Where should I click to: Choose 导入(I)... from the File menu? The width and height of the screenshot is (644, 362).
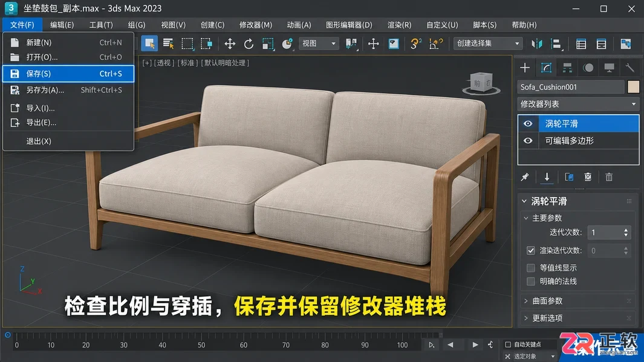tap(68, 108)
